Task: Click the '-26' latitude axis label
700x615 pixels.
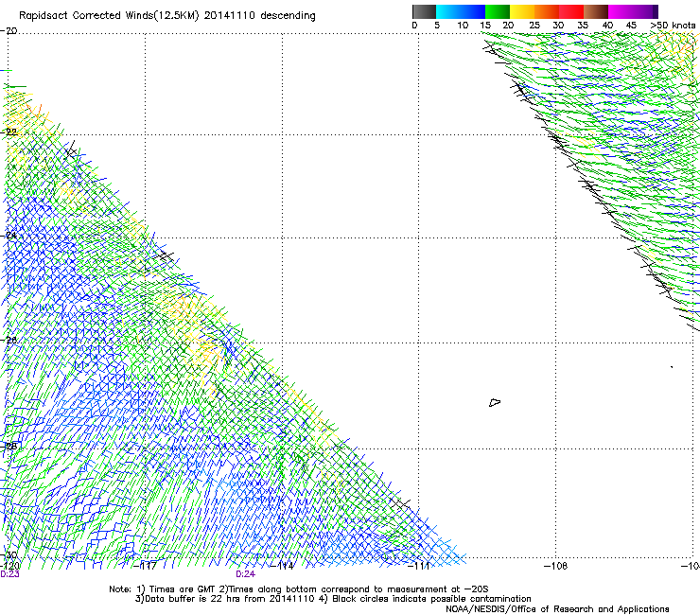Action: click(x=9, y=341)
